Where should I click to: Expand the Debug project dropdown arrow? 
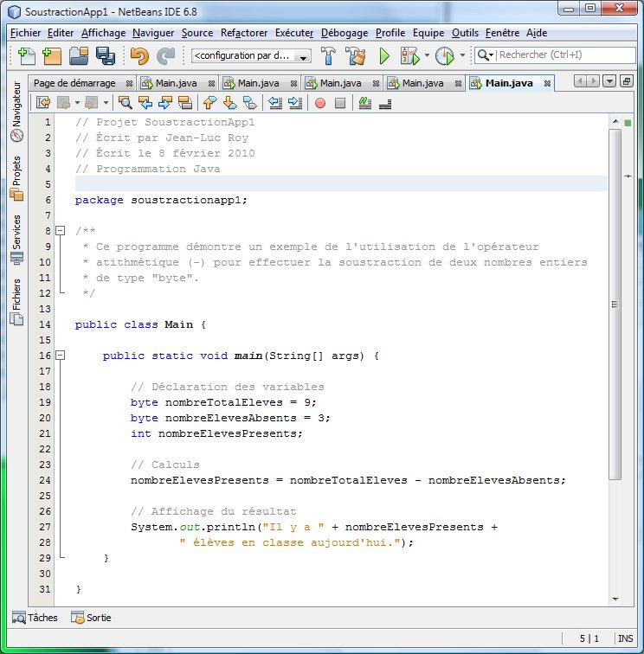tap(427, 55)
